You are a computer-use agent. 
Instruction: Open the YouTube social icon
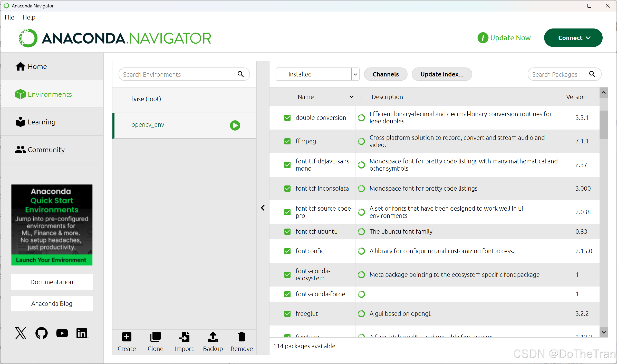(x=62, y=333)
